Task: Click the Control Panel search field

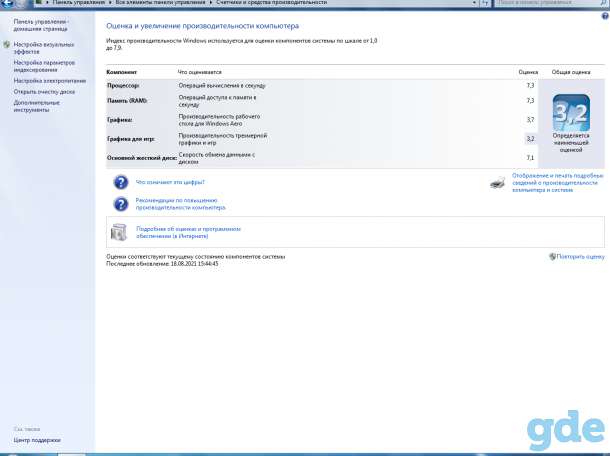Action: click(x=547, y=3)
